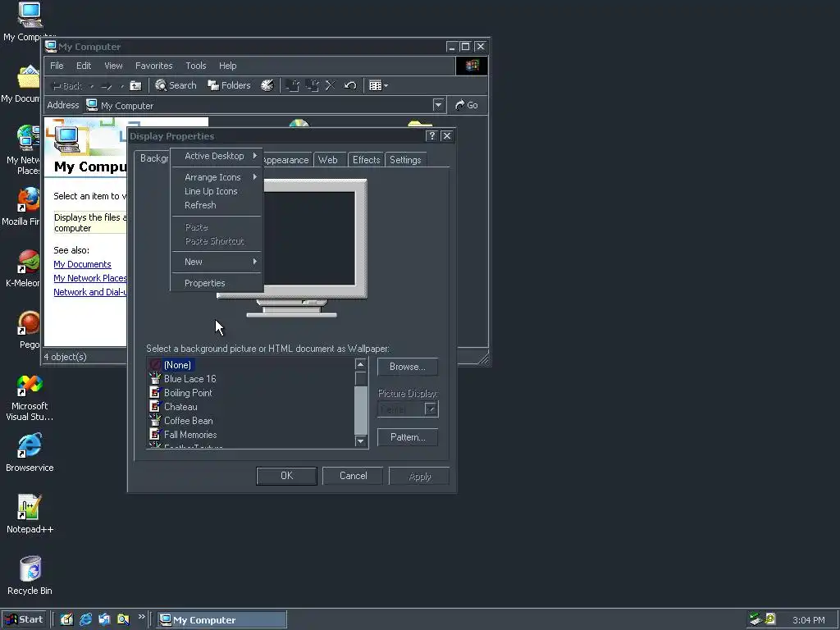Launch the Pegasus desktop shortcut

click(x=29, y=330)
